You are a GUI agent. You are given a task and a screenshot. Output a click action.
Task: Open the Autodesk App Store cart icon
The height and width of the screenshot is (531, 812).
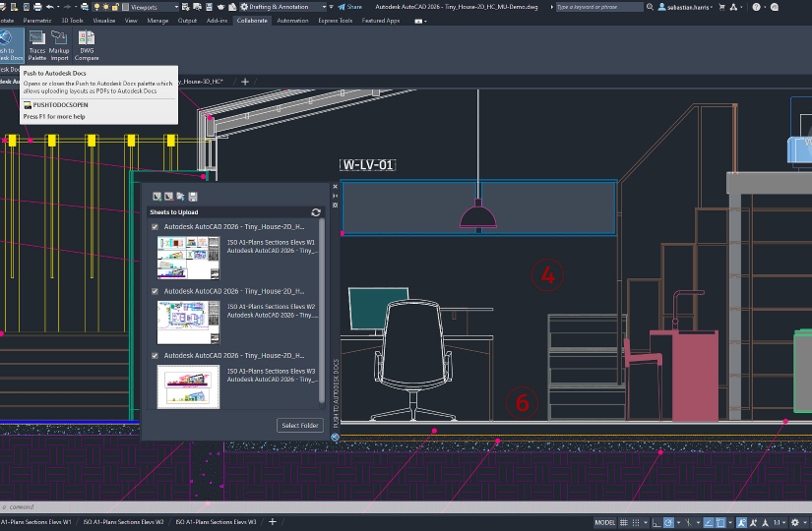click(x=721, y=7)
